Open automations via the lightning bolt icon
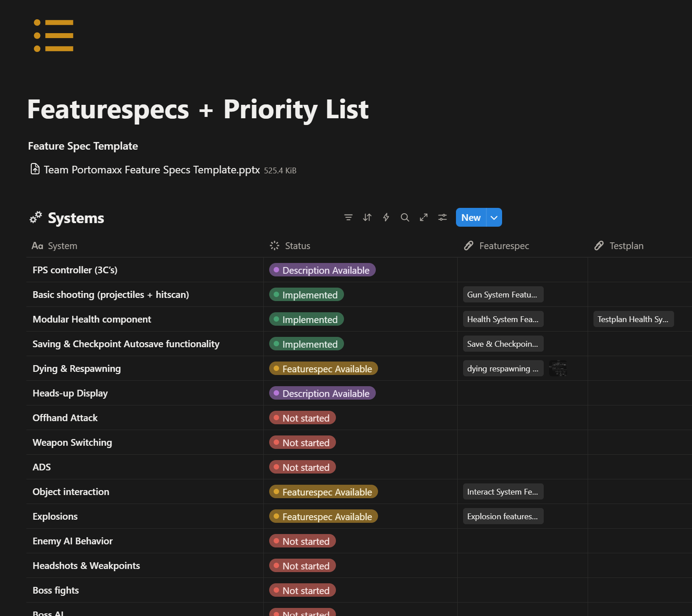Image resolution: width=692 pixels, height=616 pixels. click(x=386, y=217)
